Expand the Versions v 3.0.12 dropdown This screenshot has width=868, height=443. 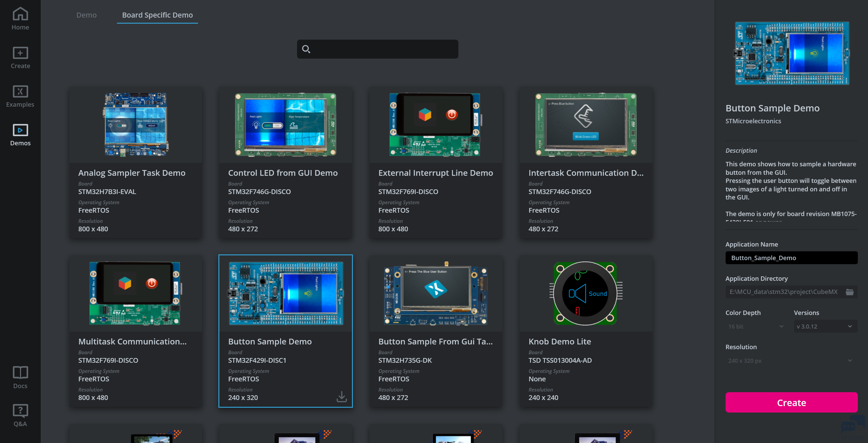click(x=825, y=326)
